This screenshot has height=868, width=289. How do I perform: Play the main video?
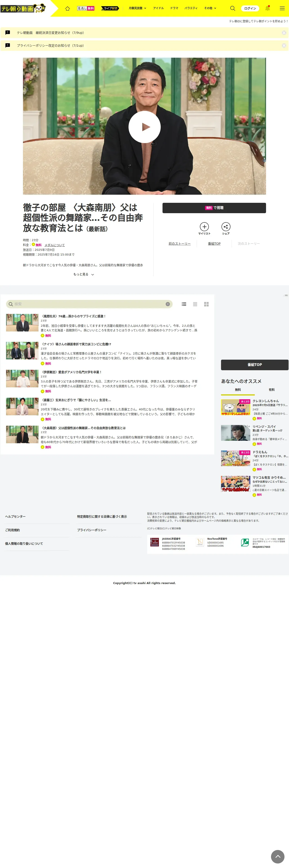tap(145, 127)
